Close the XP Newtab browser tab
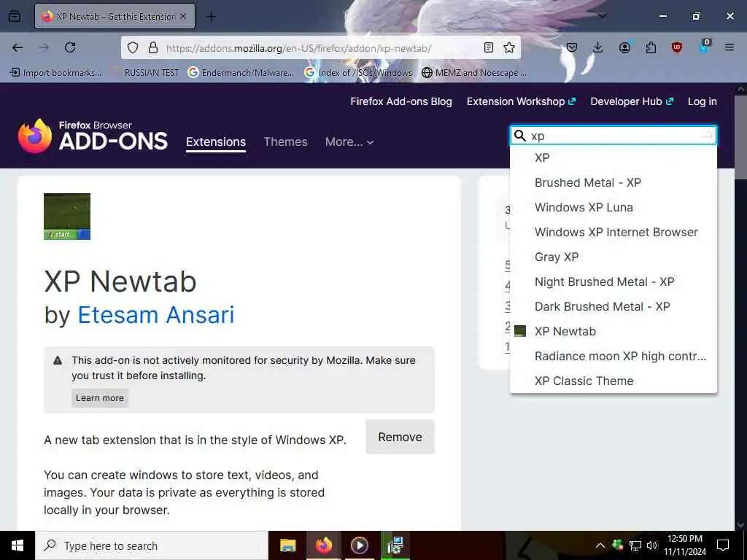Image resolution: width=747 pixels, height=560 pixels. tap(183, 16)
